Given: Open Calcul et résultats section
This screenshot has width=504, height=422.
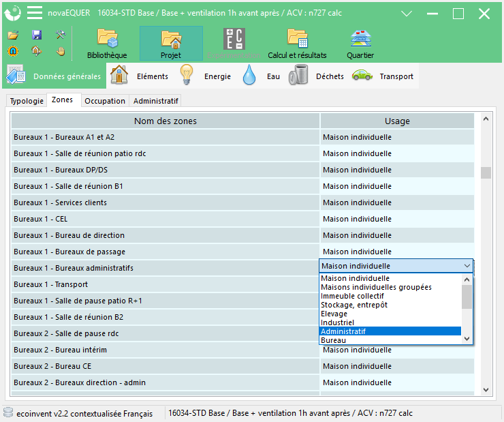Looking at the screenshot, I should [298, 44].
